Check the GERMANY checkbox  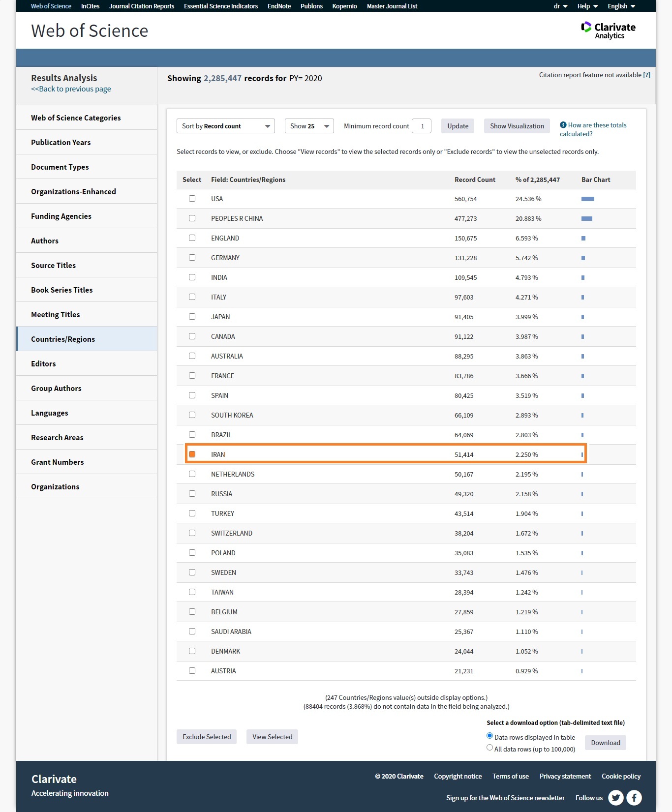coord(192,258)
